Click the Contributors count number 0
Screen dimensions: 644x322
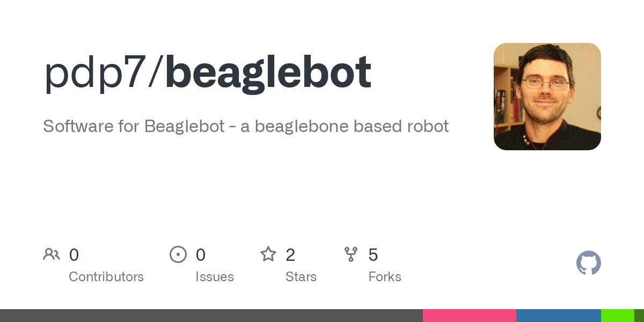[x=74, y=255]
